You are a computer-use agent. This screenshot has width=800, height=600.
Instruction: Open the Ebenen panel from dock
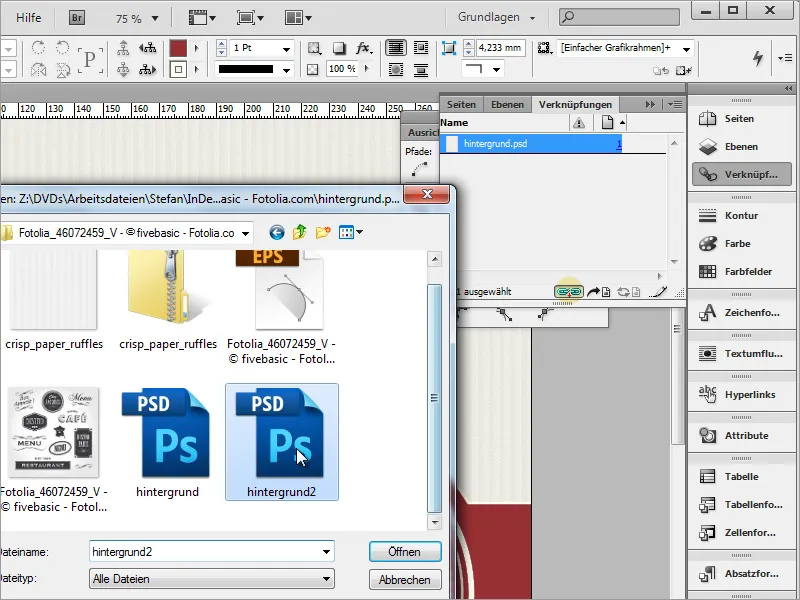click(740, 147)
